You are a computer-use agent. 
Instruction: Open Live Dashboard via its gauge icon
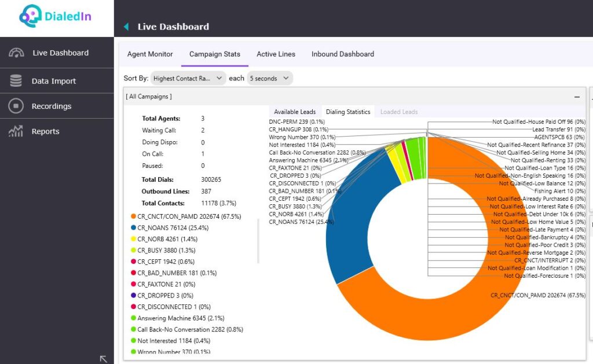pyautogui.click(x=16, y=53)
